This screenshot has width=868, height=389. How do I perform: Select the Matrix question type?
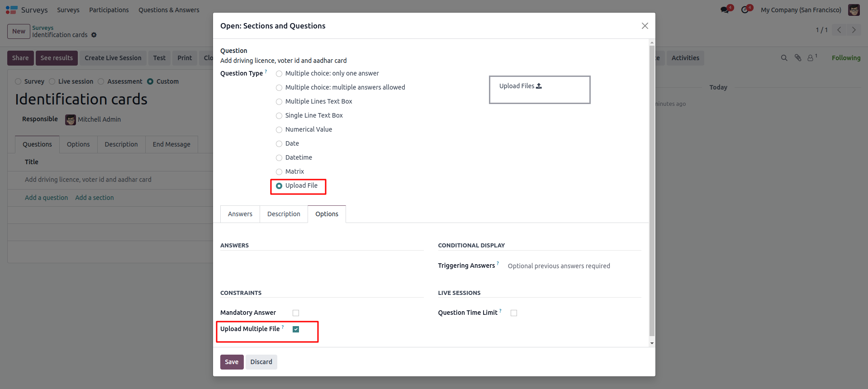279,172
